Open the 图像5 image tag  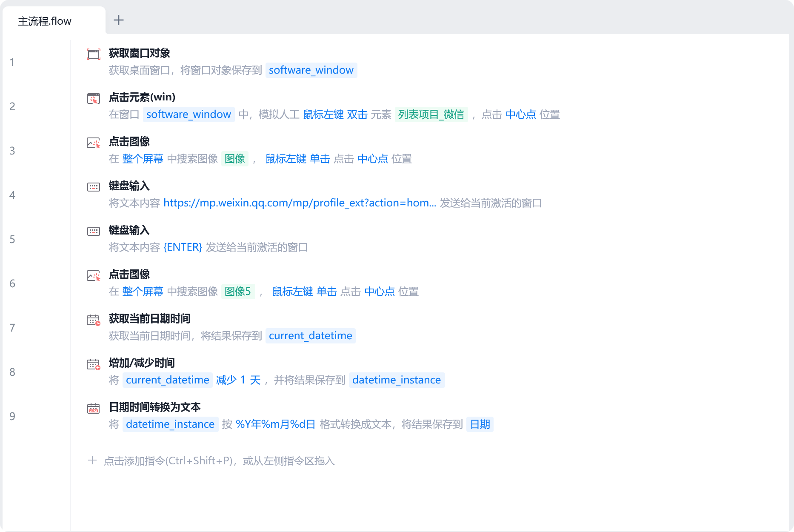(x=238, y=292)
